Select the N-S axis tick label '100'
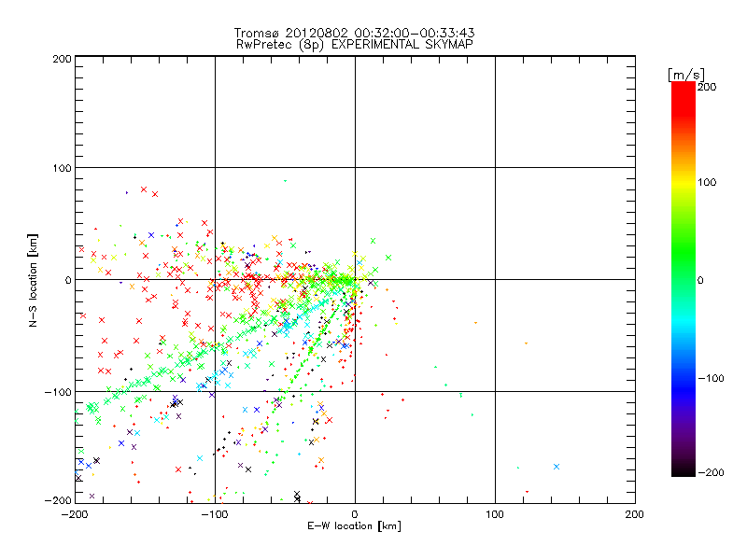Screen dimensions: 747x560 (62, 168)
